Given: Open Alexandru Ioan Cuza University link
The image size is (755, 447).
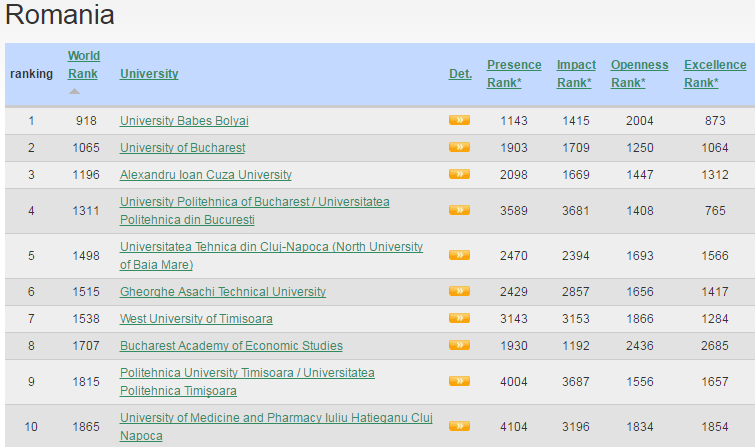Looking at the screenshot, I should (x=206, y=174).
